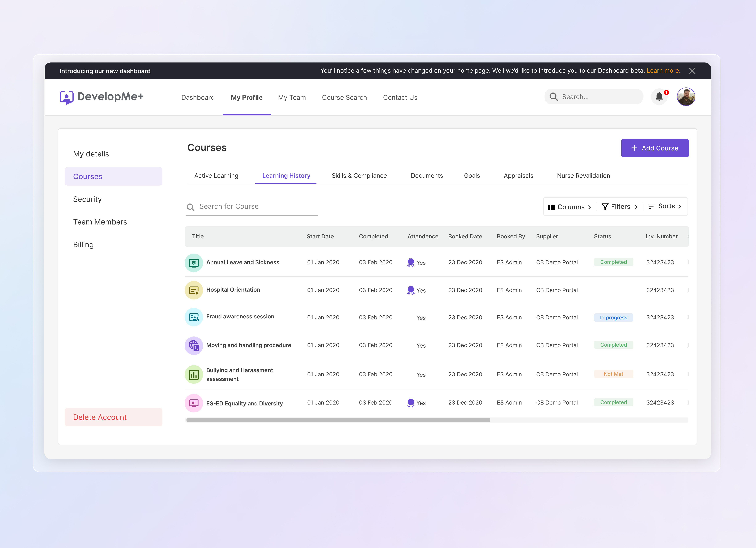Click the Moving and handling procedure icon
The width and height of the screenshot is (756, 548).
[194, 346]
